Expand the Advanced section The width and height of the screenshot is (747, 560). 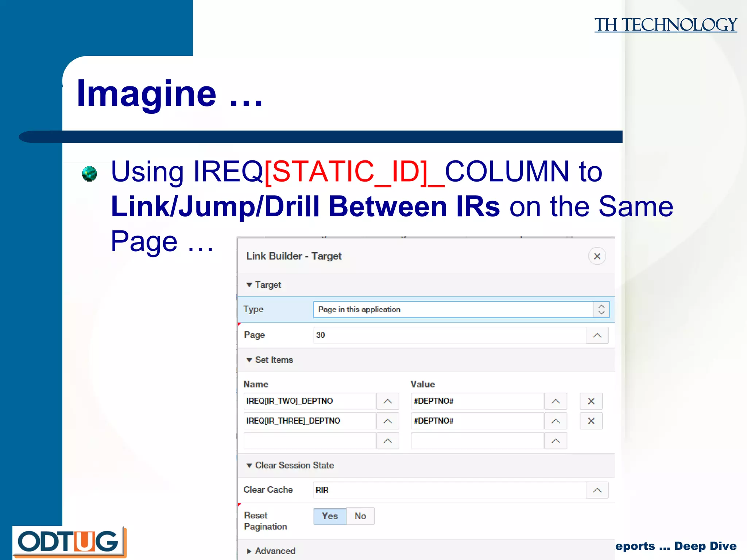pos(249,551)
